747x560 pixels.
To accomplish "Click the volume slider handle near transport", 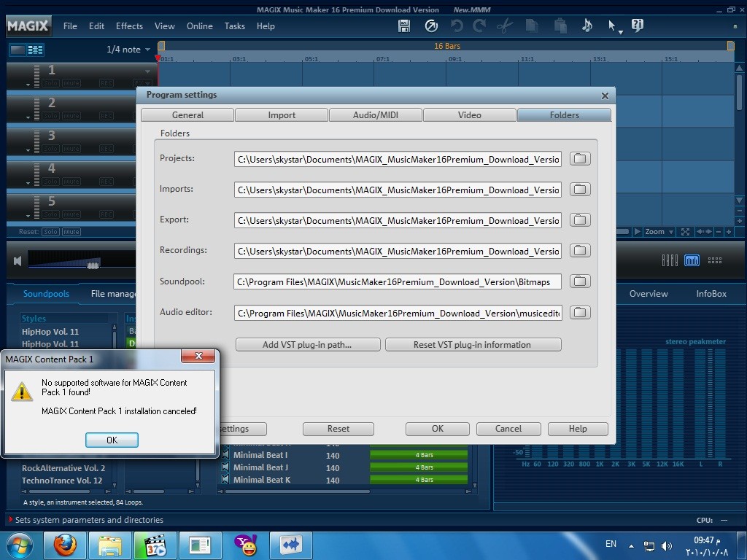I will pyautogui.click(x=93, y=264).
